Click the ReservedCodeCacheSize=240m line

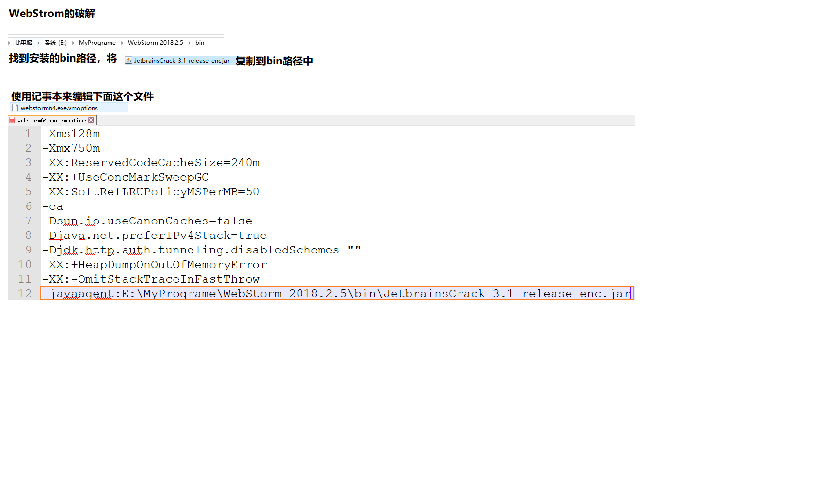point(151,163)
